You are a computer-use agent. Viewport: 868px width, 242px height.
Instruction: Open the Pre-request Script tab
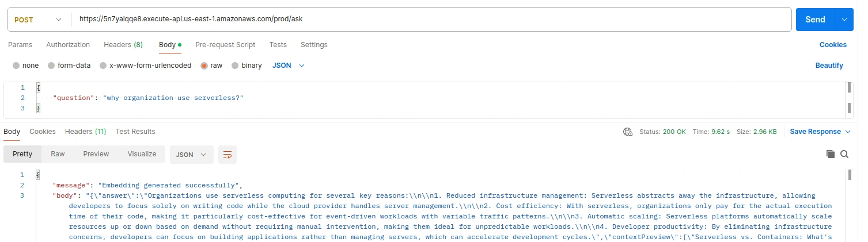coord(225,45)
